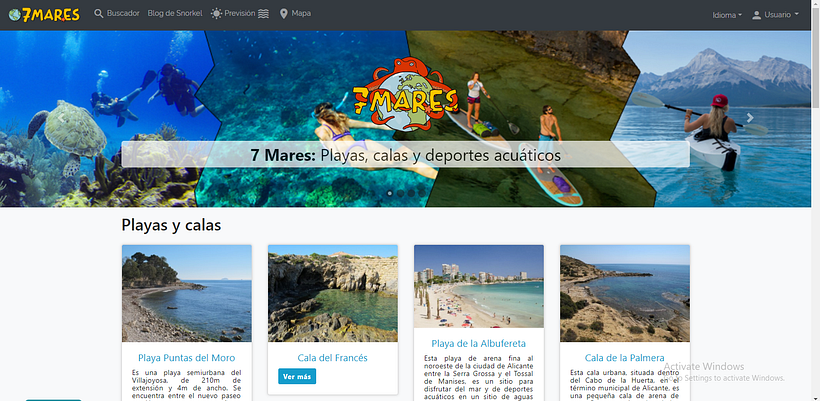Screen dimensions: 820x401
Task: Select the second carousel indicator dot
Action: 401,193
